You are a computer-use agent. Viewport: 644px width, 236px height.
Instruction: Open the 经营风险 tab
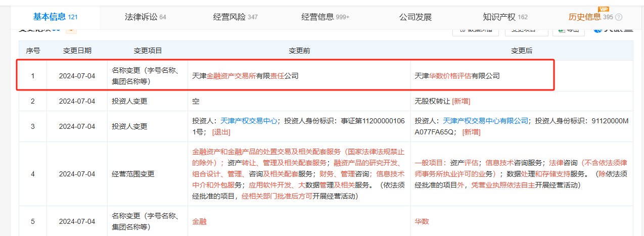click(x=236, y=17)
